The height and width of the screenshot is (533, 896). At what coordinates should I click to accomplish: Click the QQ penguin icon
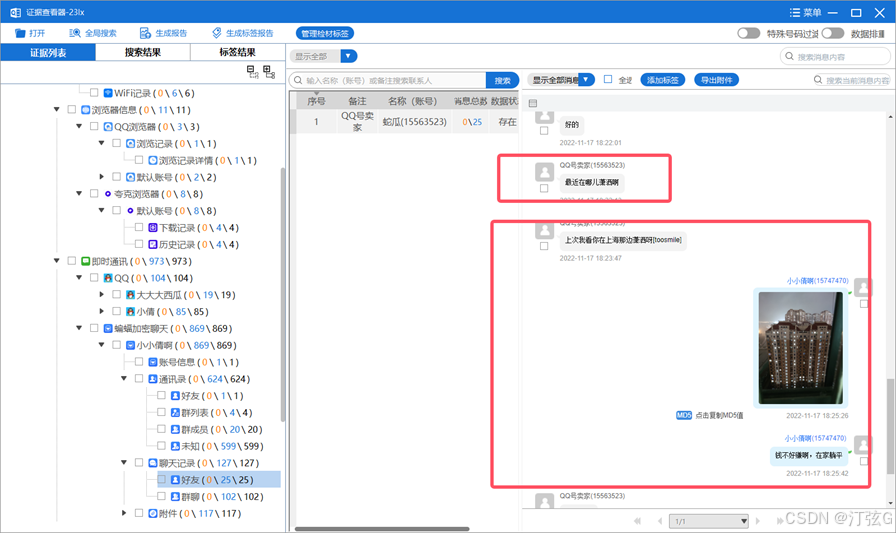[108, 278]
